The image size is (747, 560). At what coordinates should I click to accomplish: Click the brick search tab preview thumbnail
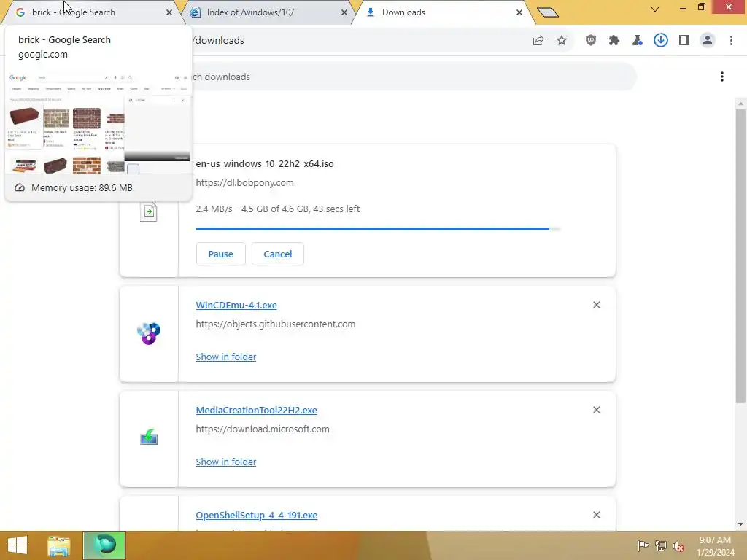(x=98, y=121)
